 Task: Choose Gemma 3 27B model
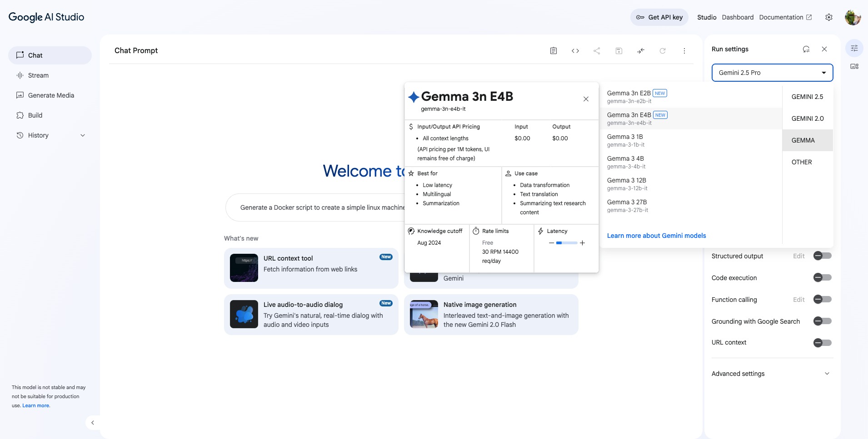pyautogui.click(x=691, y=206)
